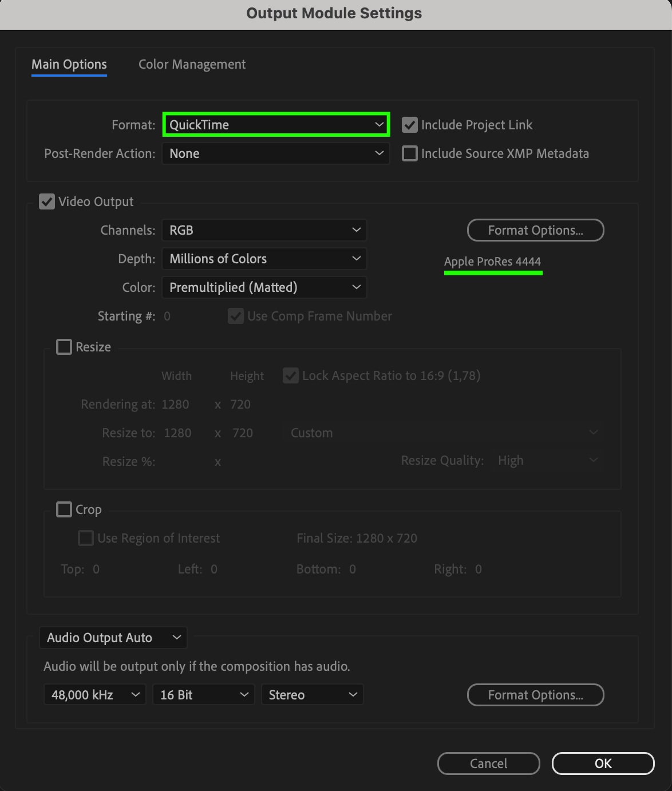The image size is (672, 791).
Task: Expand the Channels dropdown set to RGB
Action: point(264,230)
